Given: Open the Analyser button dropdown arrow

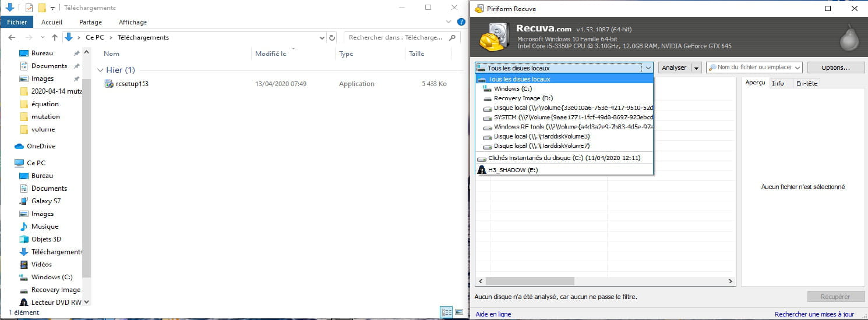Looking at the screenshot, I should [x=696, y=67].
